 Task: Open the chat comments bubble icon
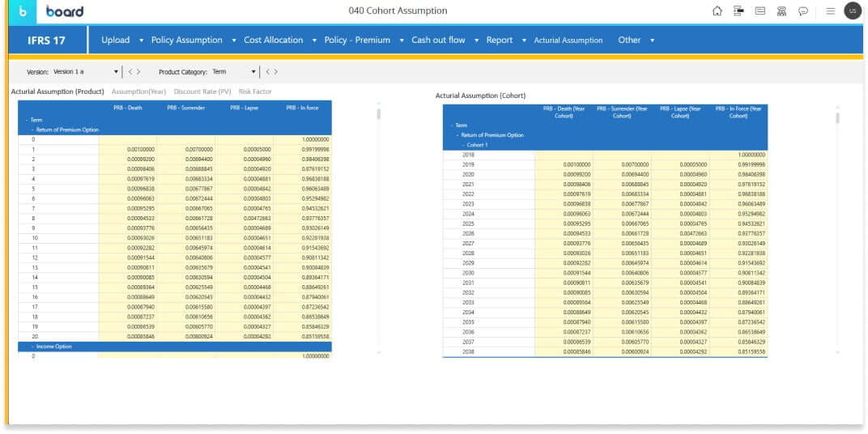point(803,11)
